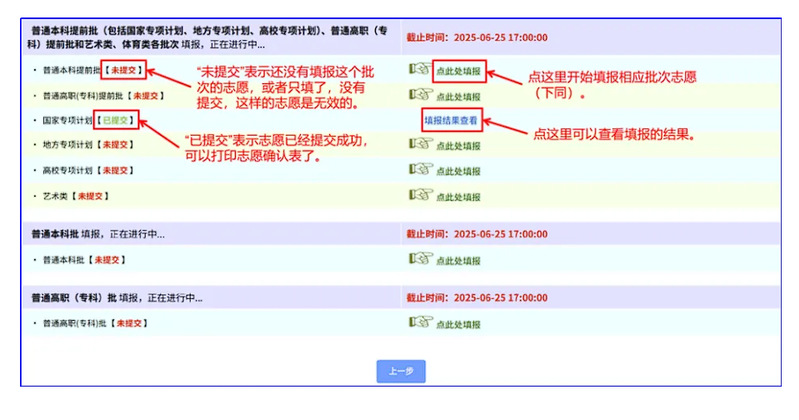Select the 国家专项计划 batch name
Screen dimensions: 799x420
(66, 120)
